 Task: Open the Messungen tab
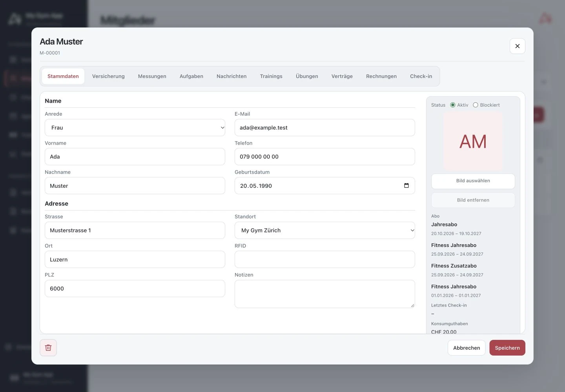[x=152, y=76]
